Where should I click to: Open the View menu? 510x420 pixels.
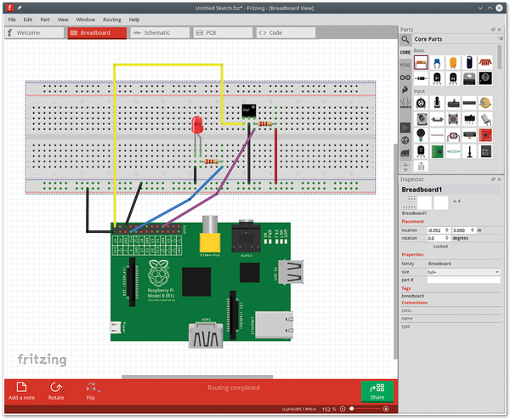tap(63, 20)
